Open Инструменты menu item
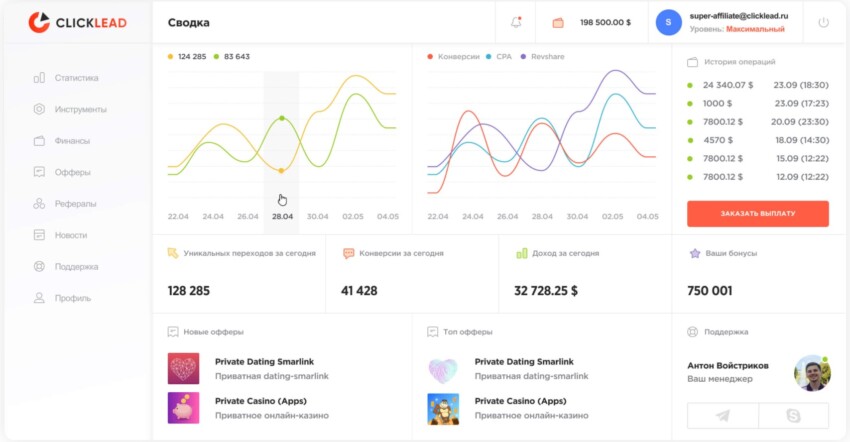The width and height of the screenshot is (850, 442). click(x=80, y=110)
